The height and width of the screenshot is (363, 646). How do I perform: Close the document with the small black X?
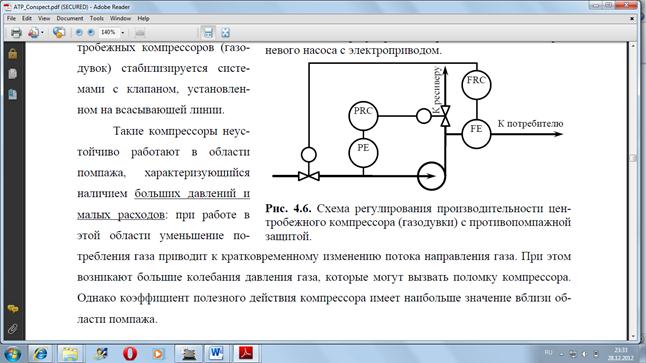[x=632, y=19]
